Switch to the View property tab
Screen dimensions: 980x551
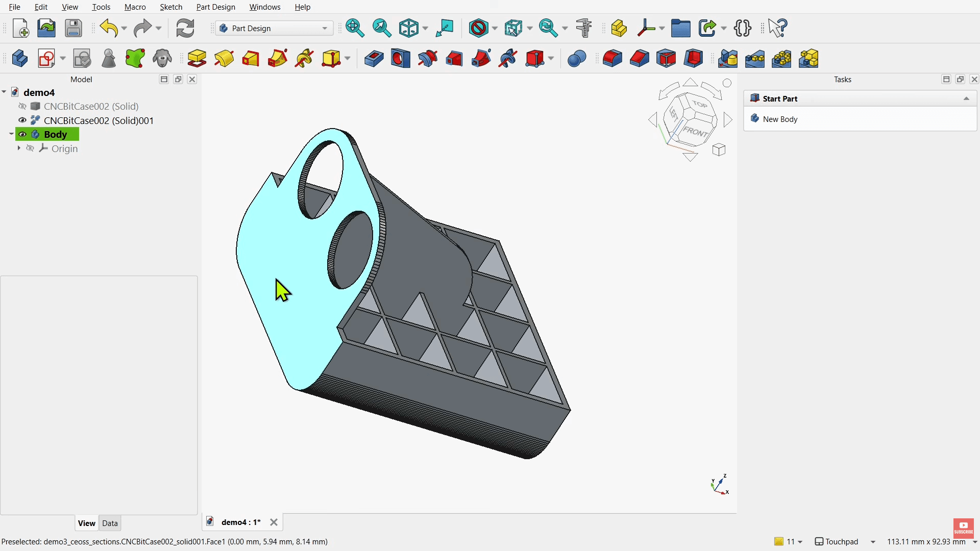pos(86,523)
